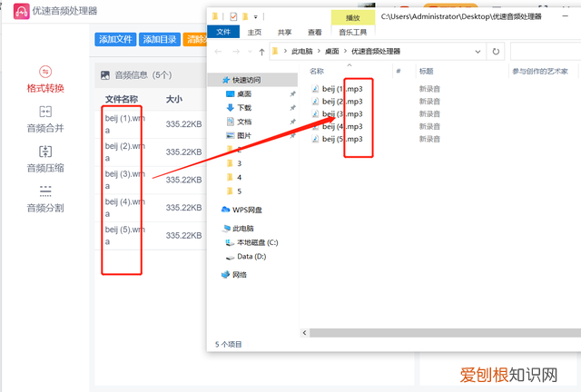Select 本地磁盘 (C:) drive
The width and height of the screenshot is (581, 392).
coord(257,242)
